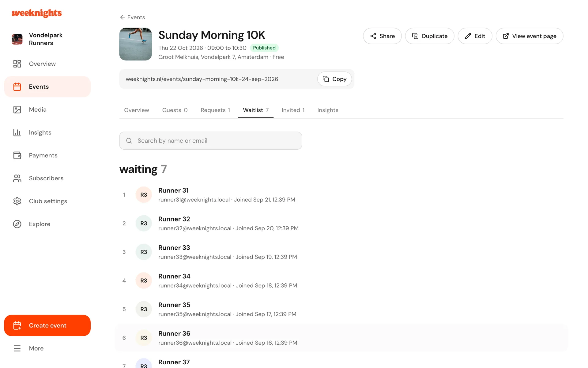This screenshot has height=368, width=588.
Task: Click the Overview grid icon in sidebar
Action: click(x=17, y=64)
